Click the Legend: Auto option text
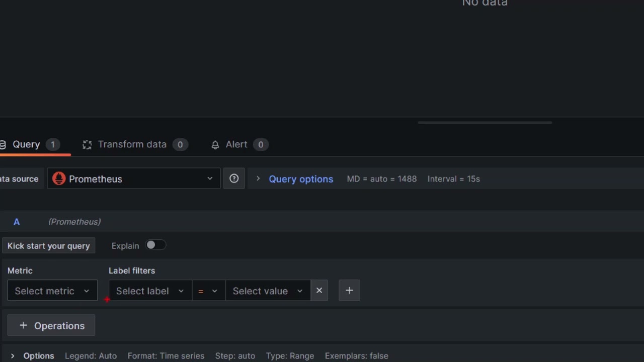Screen dimensions: 644x362 91,356
